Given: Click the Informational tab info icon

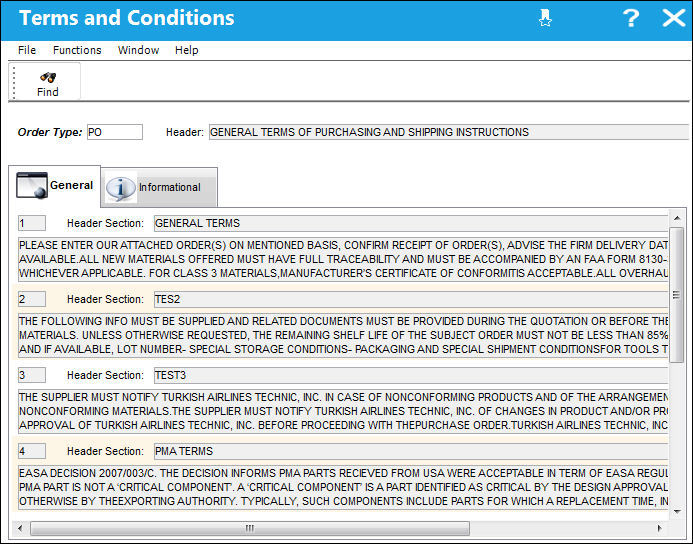Looking at the screenshot, I should point(121,188).
